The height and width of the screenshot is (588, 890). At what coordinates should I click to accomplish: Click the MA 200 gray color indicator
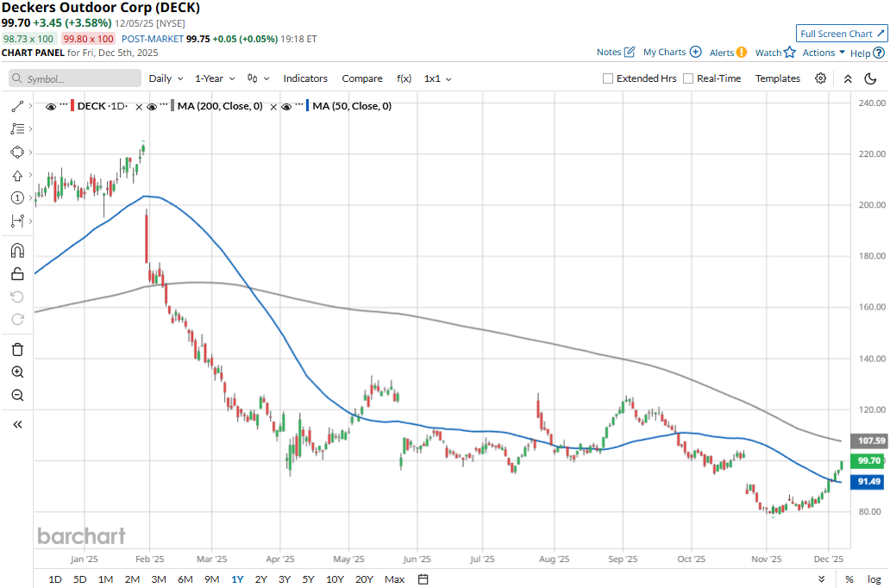172,106
